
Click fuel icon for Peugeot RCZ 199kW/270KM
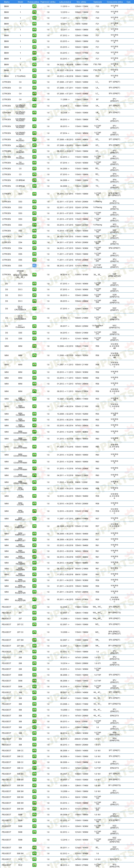[x=34, y=865]
